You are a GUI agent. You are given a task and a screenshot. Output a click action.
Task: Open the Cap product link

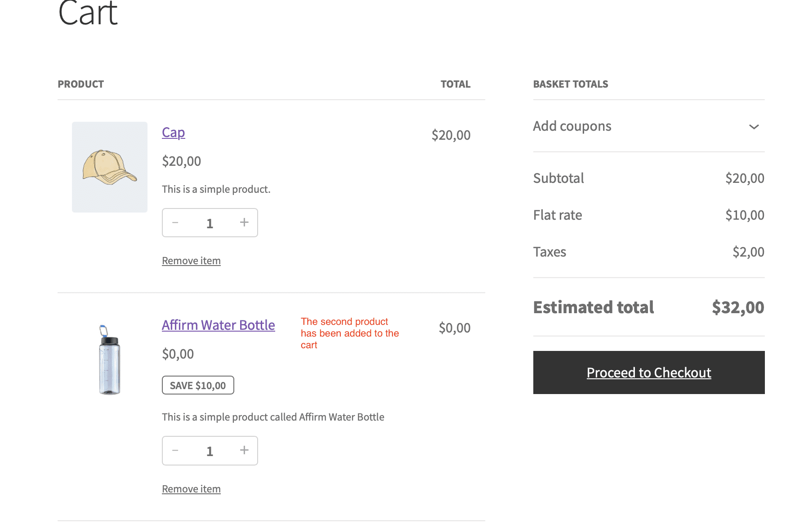(174, 133)
